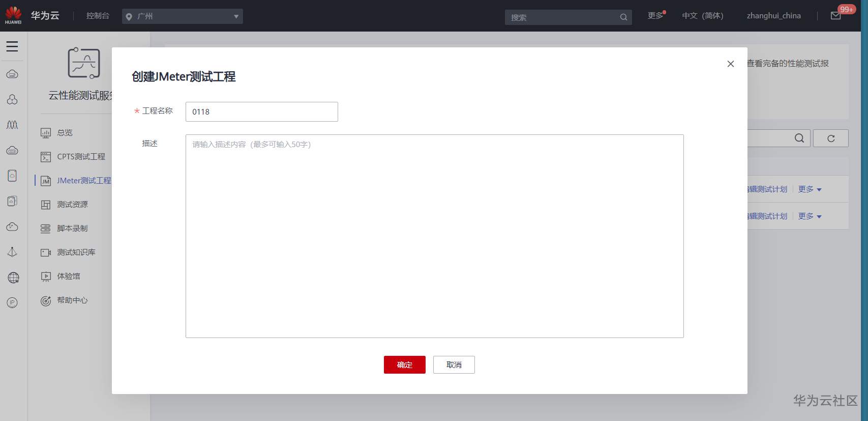868x421 pixels.
Task: Click the 华为云 brand link
Action: coord(45,16)
